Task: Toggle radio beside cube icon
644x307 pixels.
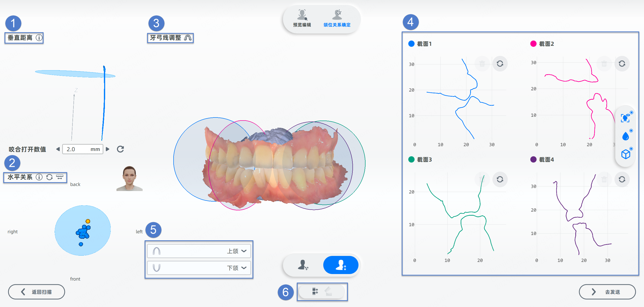Action: 631,149
